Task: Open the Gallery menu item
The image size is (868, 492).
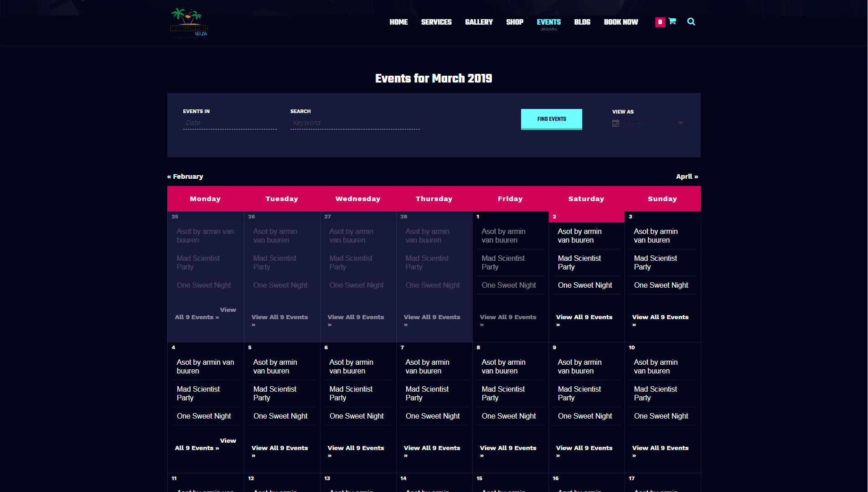Action: [x=479, y=22]
